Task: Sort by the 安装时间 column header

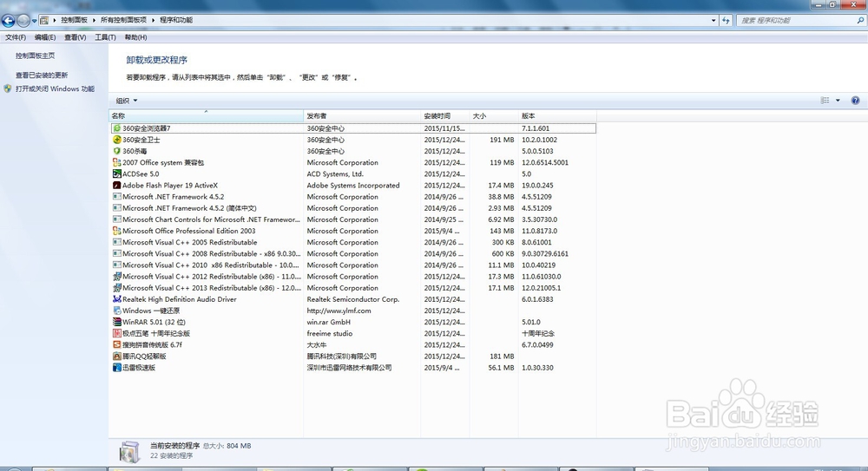Action: pyautogui.click(x=445, y=115)
